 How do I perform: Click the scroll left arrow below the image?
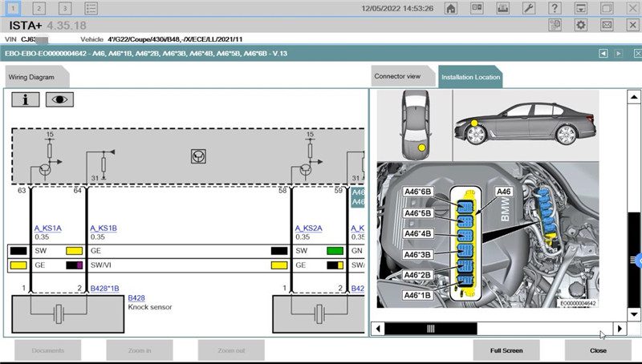point(377,329)
